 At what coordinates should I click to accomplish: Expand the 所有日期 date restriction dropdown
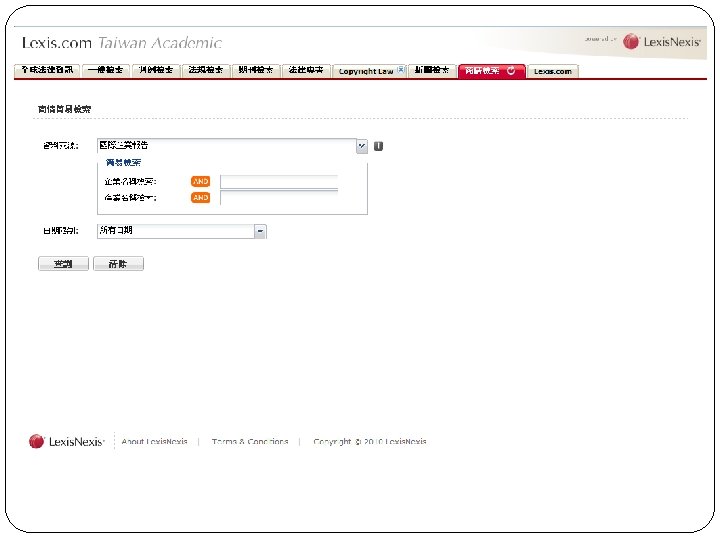(260, 231)
